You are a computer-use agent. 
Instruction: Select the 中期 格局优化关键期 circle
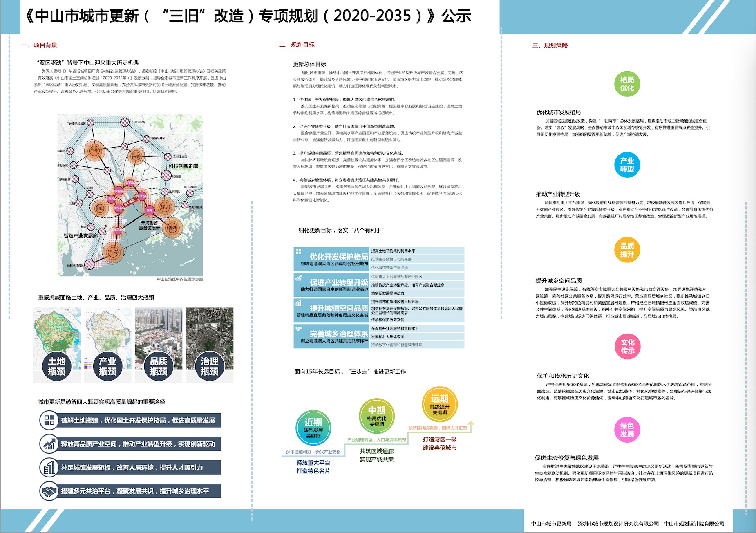pos(376,416)
